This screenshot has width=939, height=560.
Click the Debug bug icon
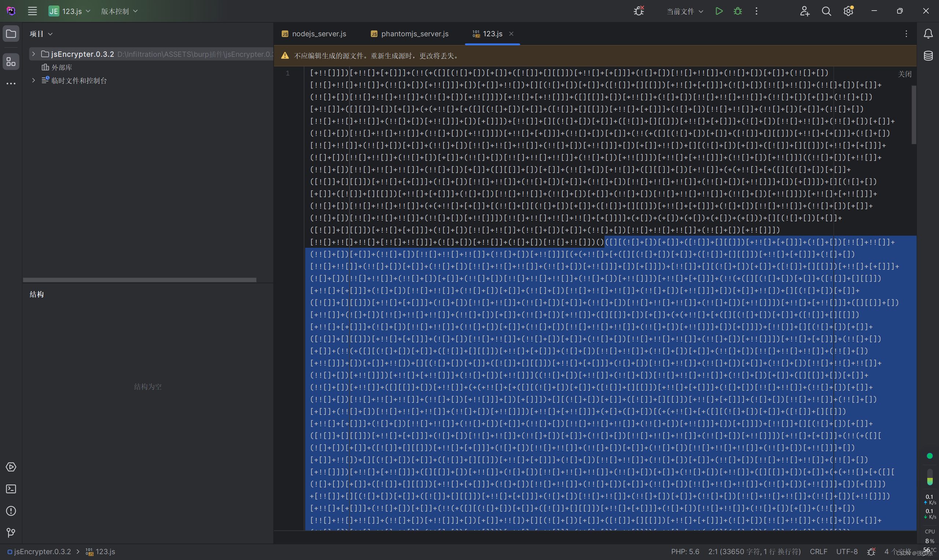[x=737, y=11]
